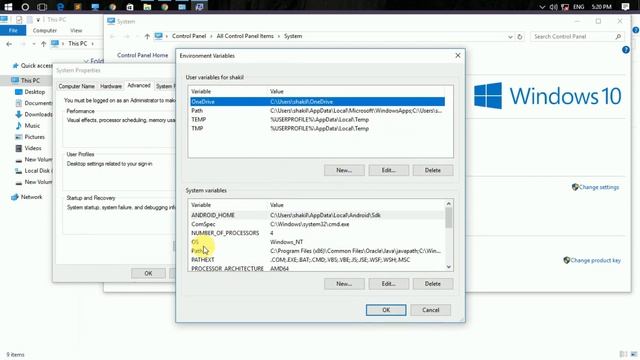This screenshot has height=360, width=640.
Task: Go back in the This PC Explorer window
Action: 9,44
